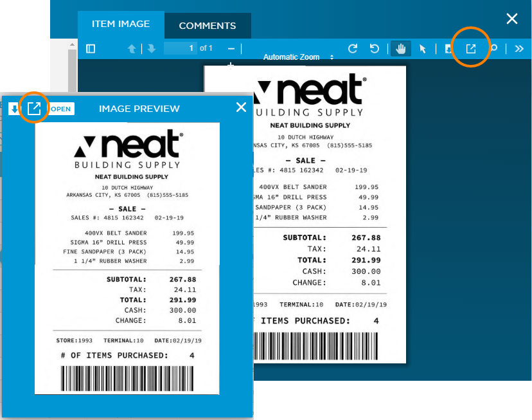Rotate the image counterclockwise
The width and height of the screenshot is (532, 420).
374,49
